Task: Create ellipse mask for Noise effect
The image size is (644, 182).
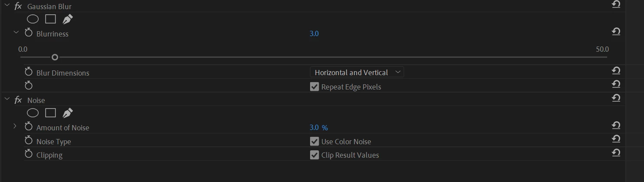Action: (33, 113)
